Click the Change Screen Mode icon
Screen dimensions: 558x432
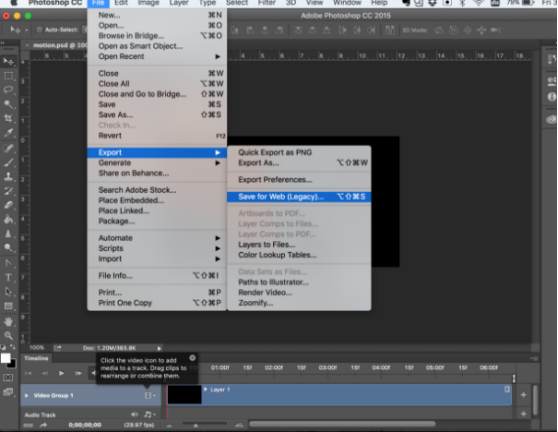pos(8,392)
